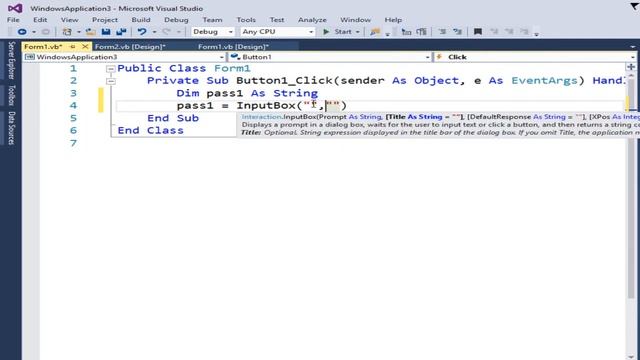Image resolution: width=640 pixels, height=360 pixels.
Task: Pin the Form1.vb* tab with pin icon
Action: point(73,47)
